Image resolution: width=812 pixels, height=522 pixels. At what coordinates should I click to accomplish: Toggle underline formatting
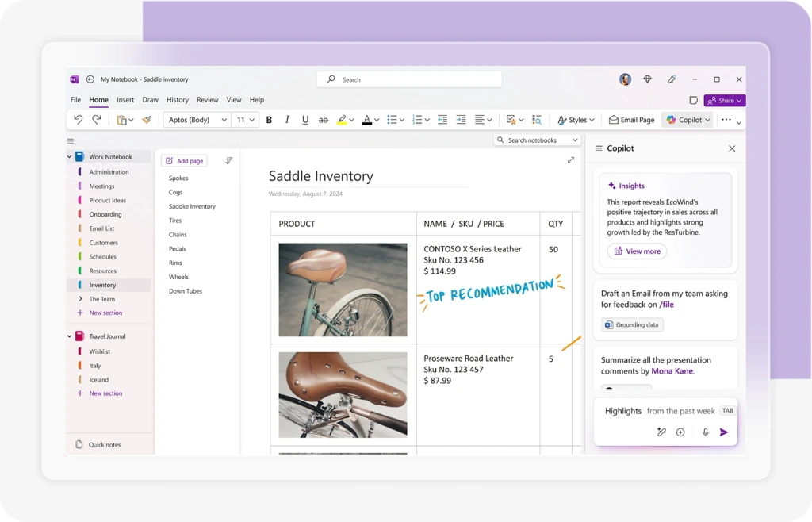coord(305,120)
